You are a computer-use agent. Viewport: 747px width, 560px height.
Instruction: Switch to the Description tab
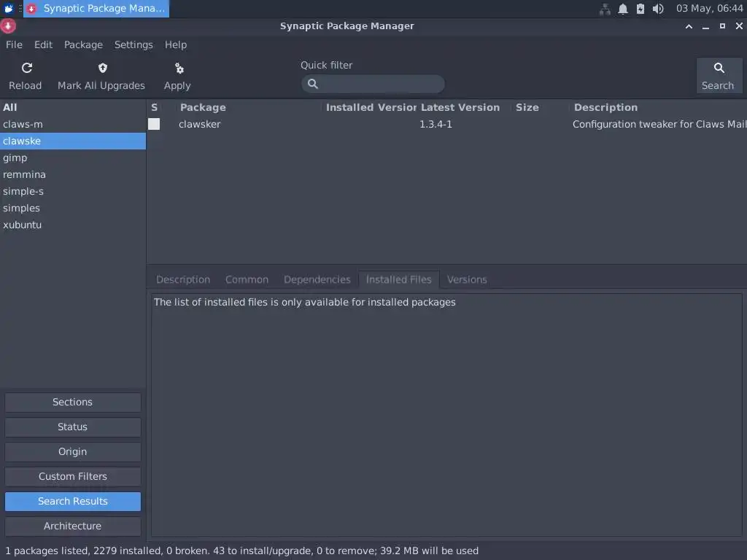(x=183, y=279)
